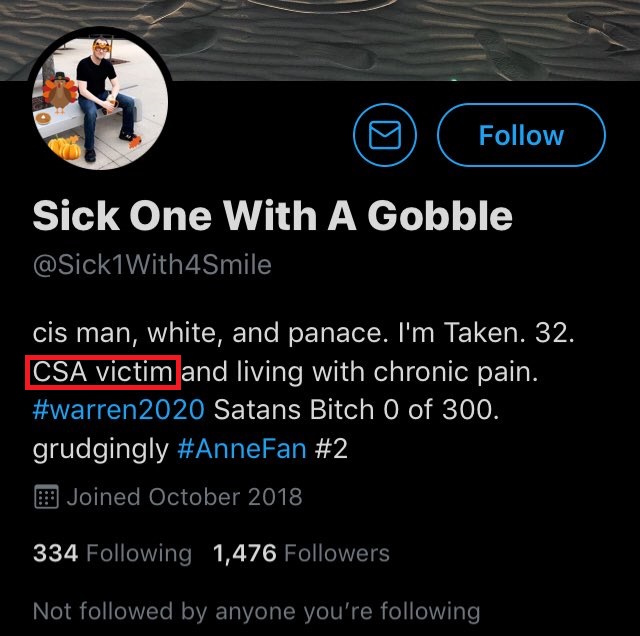Click the @Sick1With4Smile handle
The image size is (640, 636).
click(x=152, y=266)
